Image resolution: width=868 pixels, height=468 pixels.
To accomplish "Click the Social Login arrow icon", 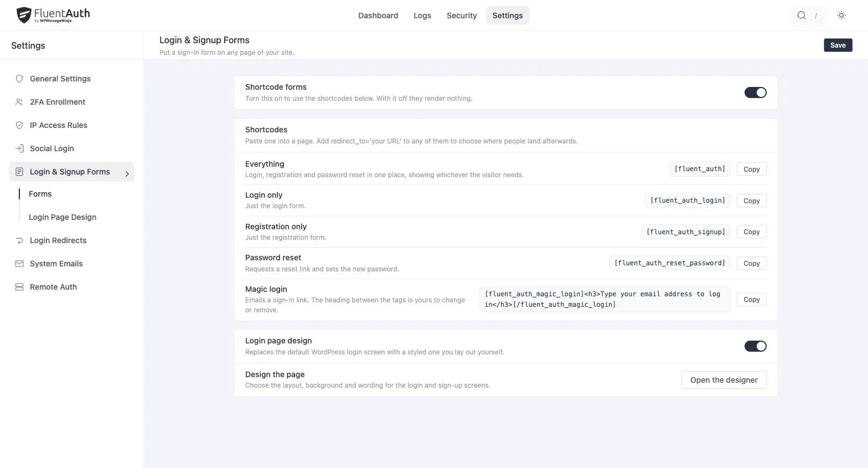I will pos(19,148).
